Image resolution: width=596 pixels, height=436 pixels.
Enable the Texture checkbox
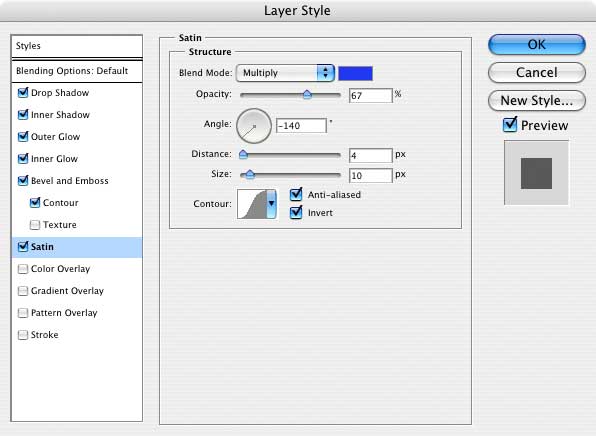coord(35,225)
